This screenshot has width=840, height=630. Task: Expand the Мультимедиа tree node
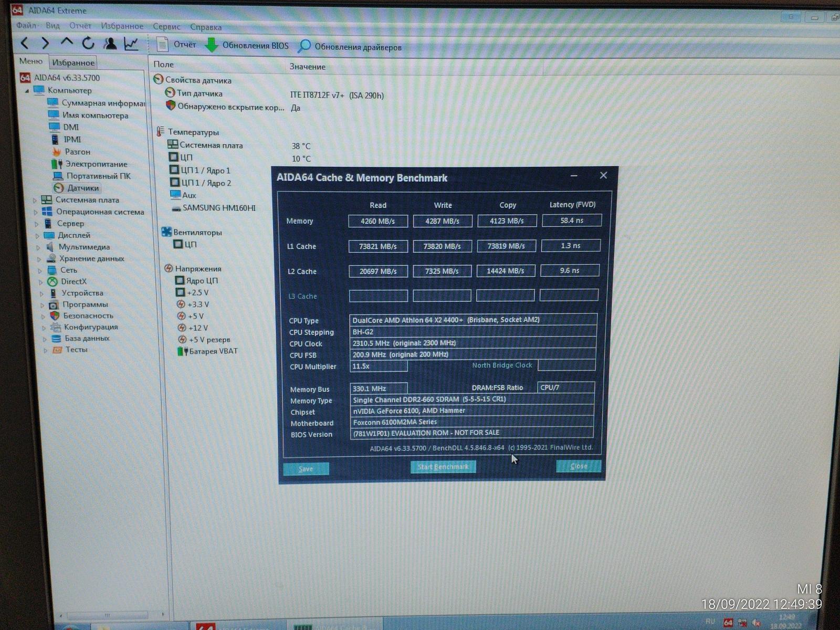[x=38, y=247]
